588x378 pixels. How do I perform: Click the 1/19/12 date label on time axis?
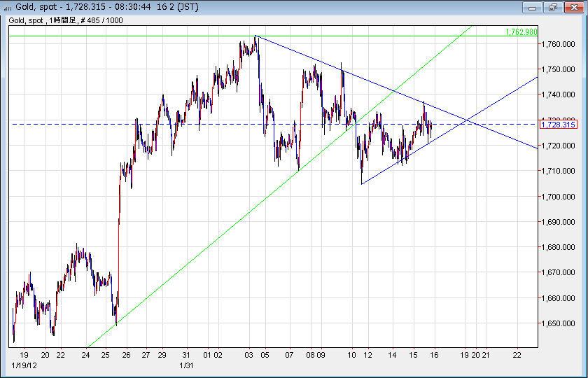[x=24, y=365]
